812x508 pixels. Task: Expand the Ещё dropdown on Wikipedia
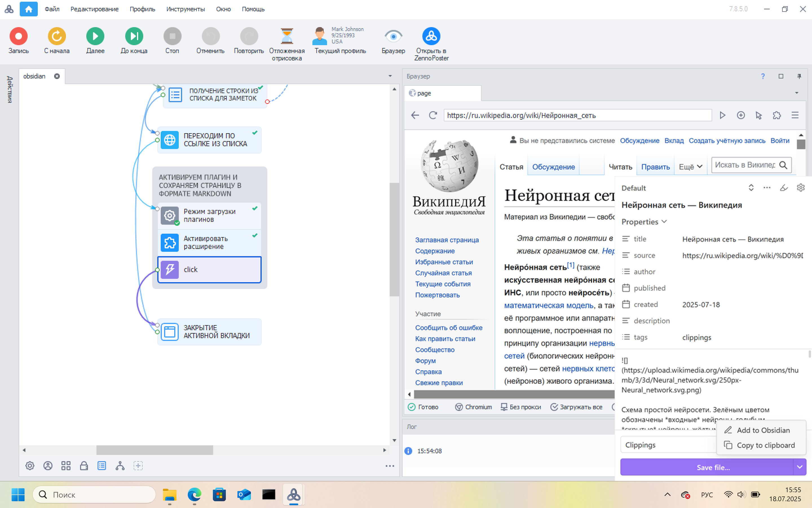point(690,167)
